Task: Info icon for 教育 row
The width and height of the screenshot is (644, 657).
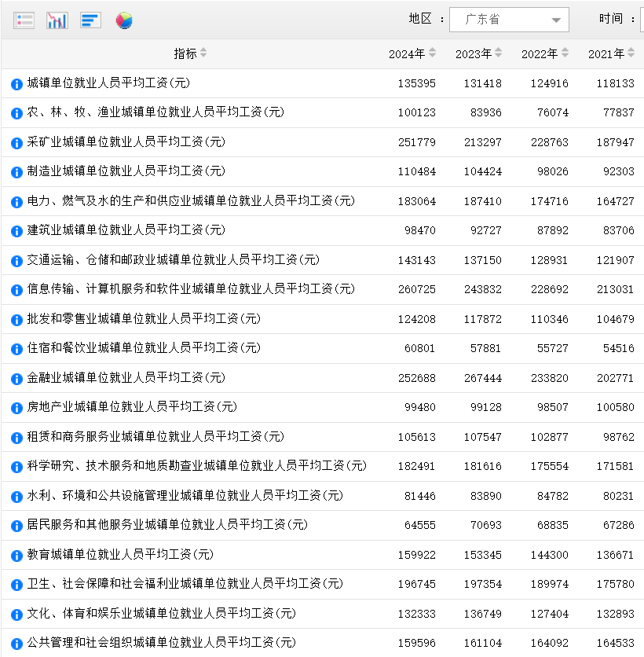Action: click(x=16, y=556)
